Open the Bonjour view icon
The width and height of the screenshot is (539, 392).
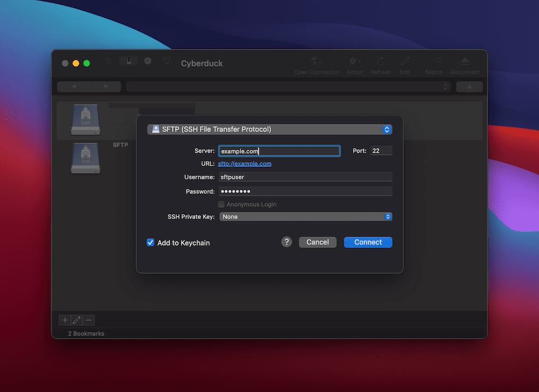tap(167, 61)
